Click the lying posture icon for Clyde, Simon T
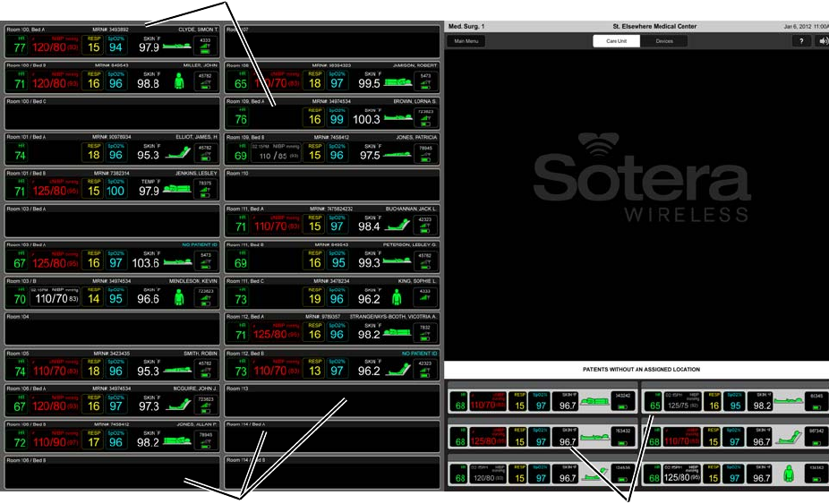 (177, 47)
